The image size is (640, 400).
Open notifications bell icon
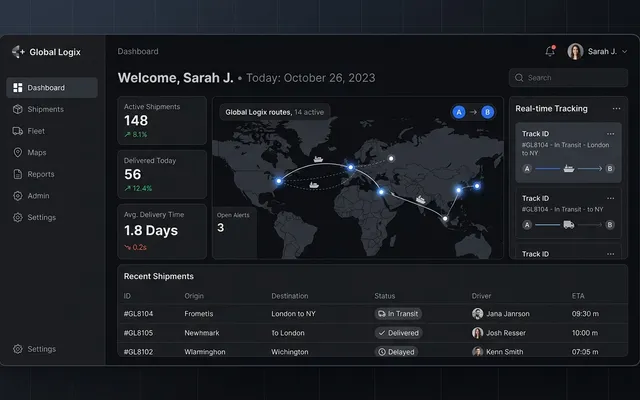point(550,51)
